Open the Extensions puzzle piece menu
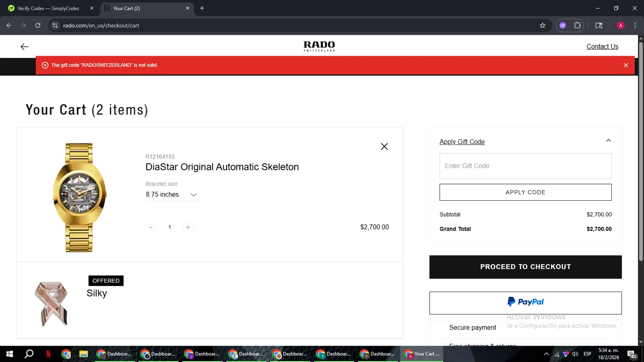This screenshot has width=644, height=362. point(577,25)
